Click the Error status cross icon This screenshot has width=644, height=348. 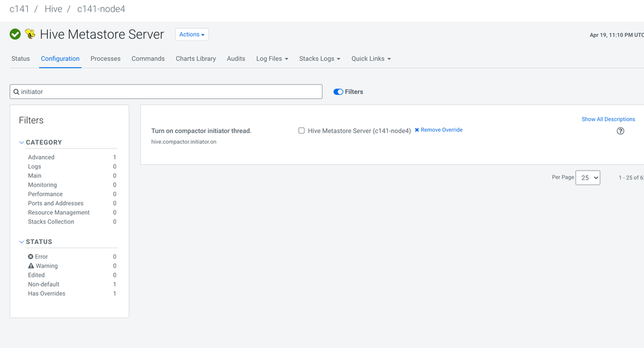30,256
